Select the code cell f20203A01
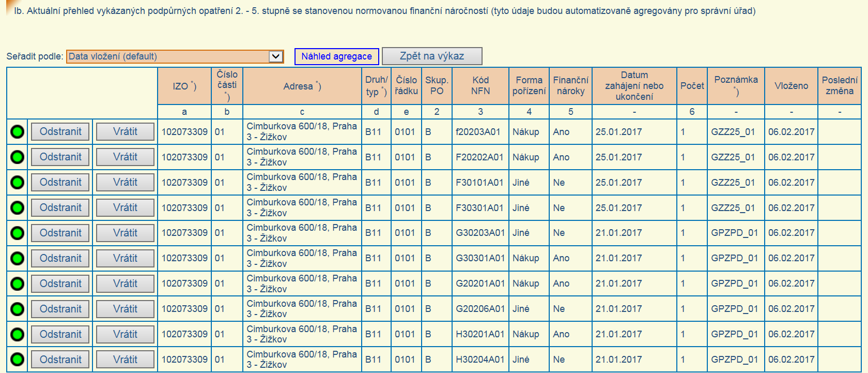The height and width of the screenshot is (373, 868). (481, 132)
